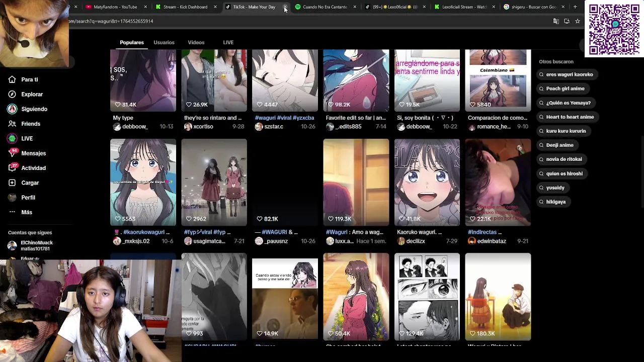Open the Más three-dots menu
The height and width of the screenshot is (362, 644).
[x=12, y=212]
